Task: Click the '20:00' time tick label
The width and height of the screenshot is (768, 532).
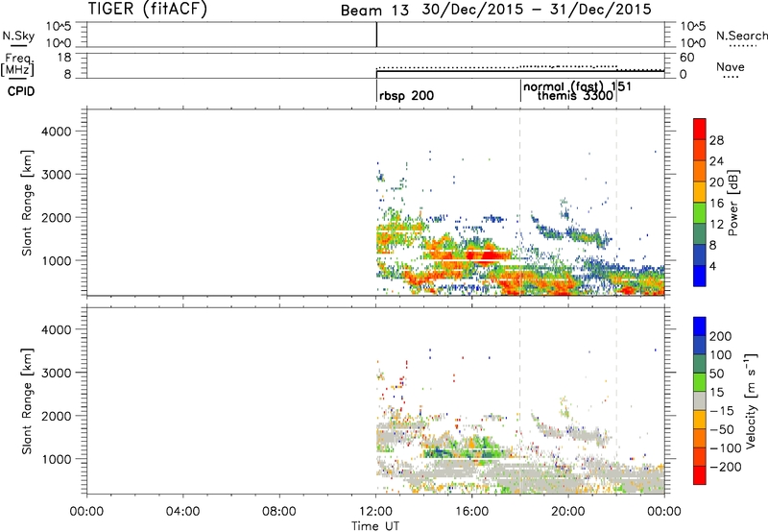Action: tap(568, 512)
